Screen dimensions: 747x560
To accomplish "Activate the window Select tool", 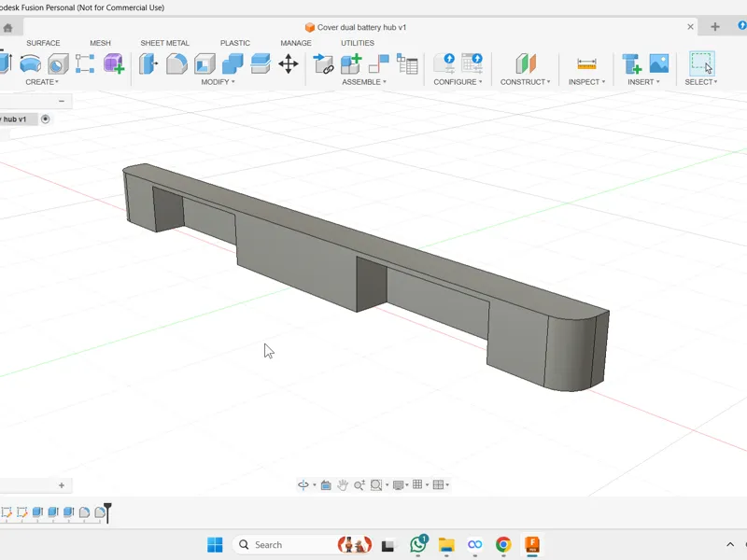I will pos(702,63).
